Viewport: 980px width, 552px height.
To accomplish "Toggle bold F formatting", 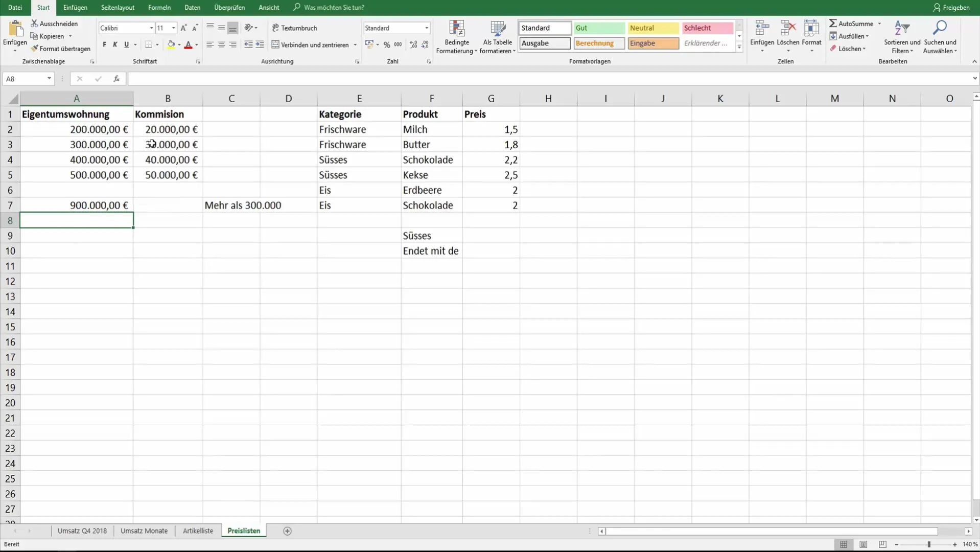I will point(104,45).
